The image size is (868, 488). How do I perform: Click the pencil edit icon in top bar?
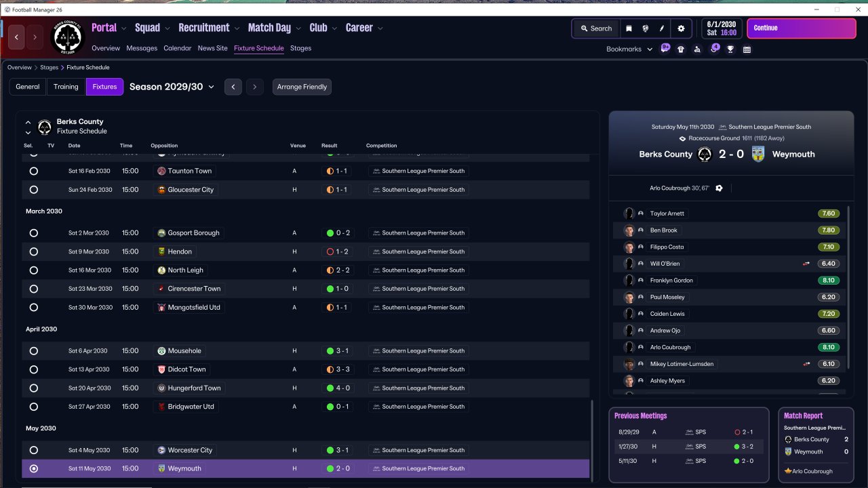663,28
